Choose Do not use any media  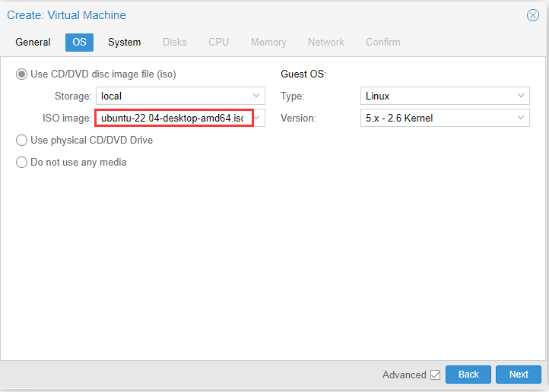click(22, 163)
